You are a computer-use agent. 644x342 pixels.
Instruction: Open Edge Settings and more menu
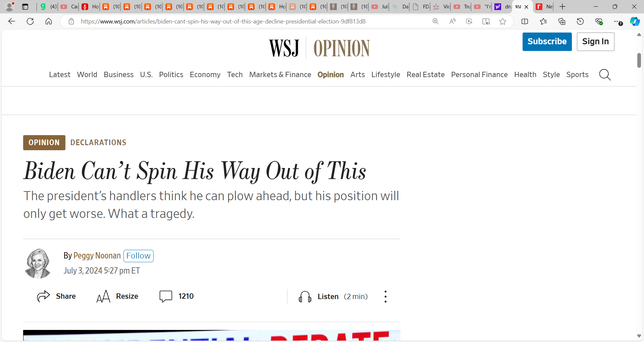[618, 21]
